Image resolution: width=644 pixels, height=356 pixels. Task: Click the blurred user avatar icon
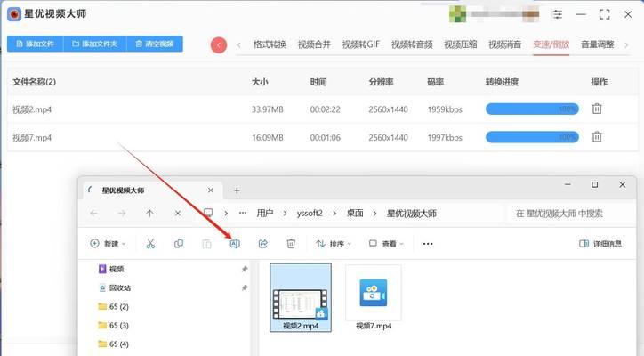point(457,14)
